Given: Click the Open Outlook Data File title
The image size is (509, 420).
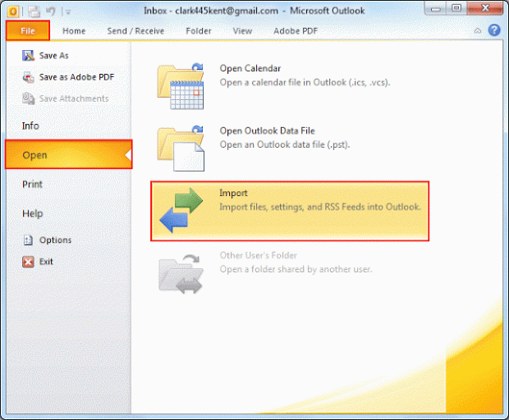Looking at the screenshot, I should click(x=267, y=130).
